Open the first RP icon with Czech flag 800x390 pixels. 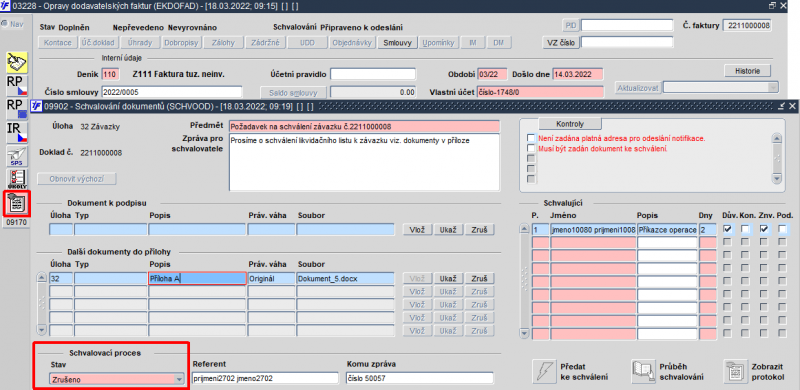click(17, 85)
